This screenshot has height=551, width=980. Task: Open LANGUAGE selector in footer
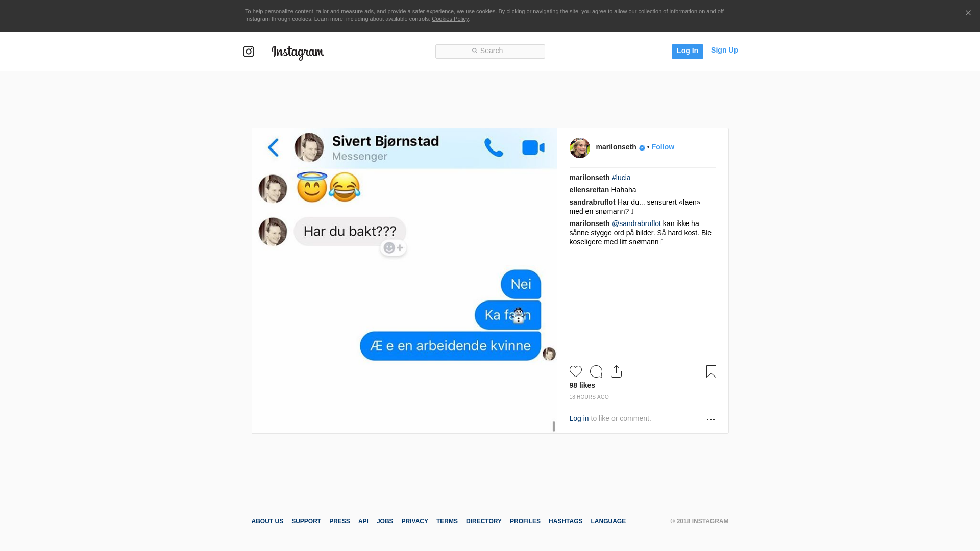click(x=608, y=521)
